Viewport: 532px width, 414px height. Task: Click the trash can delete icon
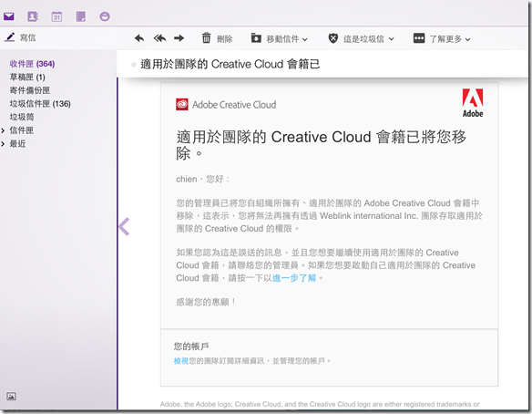pos(206,37)
